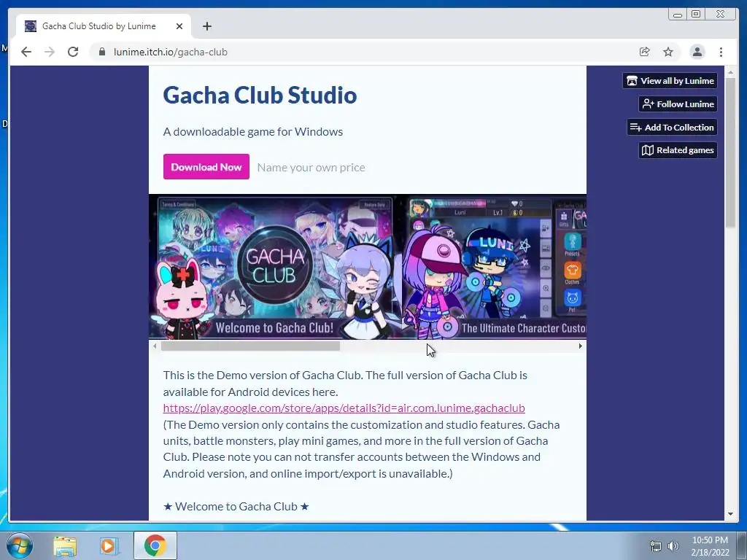Click the screenshot carousel's right scroll arrow
Image resolution: width=747 pixels, height=560 pixels.
[580, 346]
